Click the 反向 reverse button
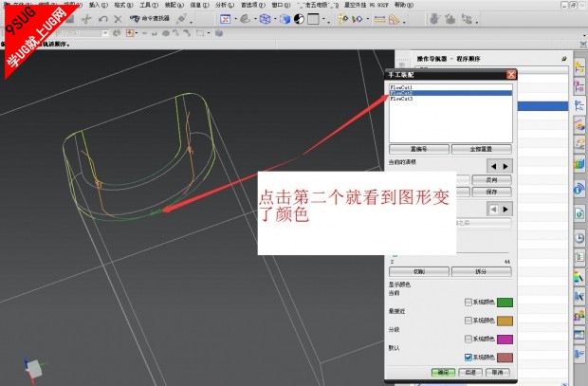 tap(491, 180)
